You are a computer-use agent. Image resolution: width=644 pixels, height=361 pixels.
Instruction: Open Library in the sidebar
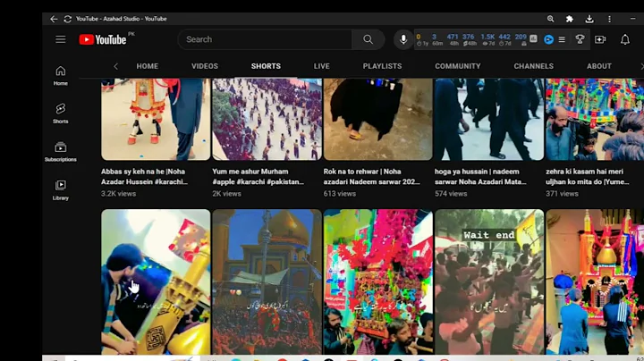coord(61,190)
